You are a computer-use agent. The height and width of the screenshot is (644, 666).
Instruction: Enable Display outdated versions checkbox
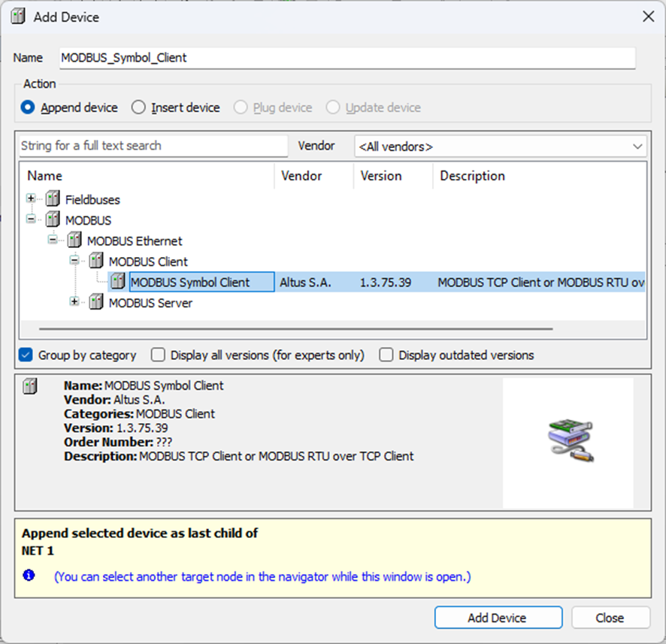[x=386, y=355]
